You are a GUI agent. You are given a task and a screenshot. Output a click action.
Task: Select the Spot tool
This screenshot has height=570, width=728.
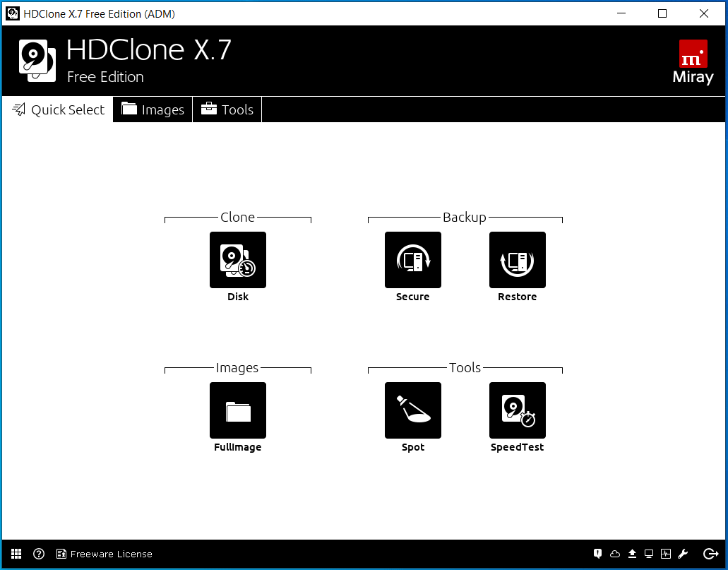(x=412, y=410)
